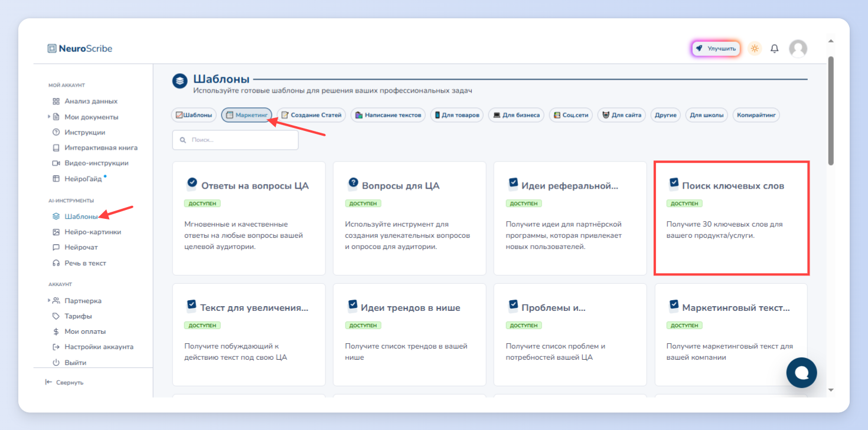The height and width of the screenshot is (430, 868).
Task: Click the Настройки аккаунта arrow icon
Action: coord(56,347)
